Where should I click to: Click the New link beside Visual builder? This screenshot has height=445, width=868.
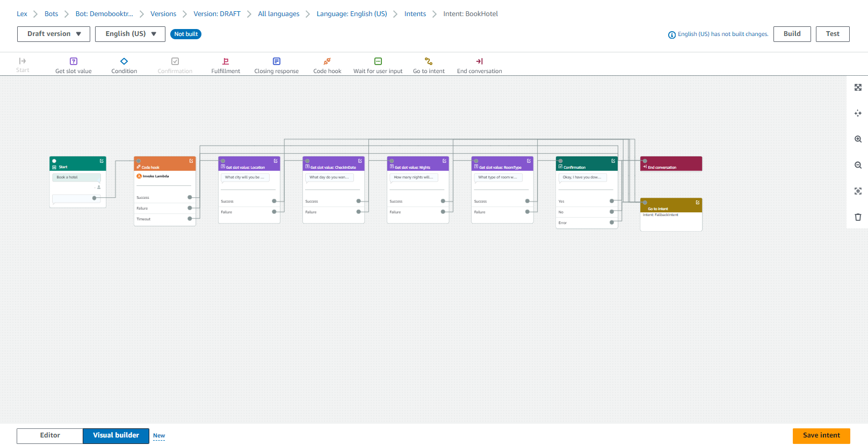pos(159,436)
